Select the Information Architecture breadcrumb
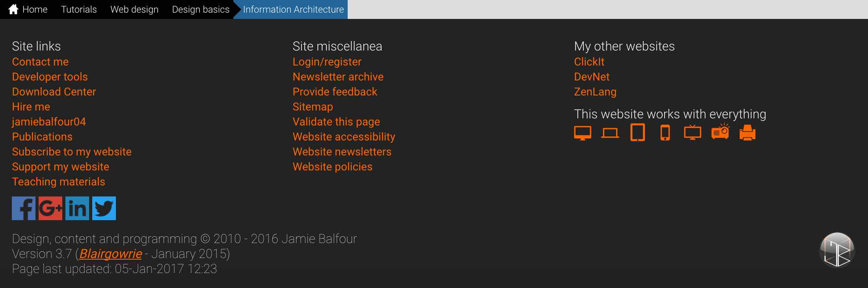This screenshot has height=288, width=868. coord(293,9)
